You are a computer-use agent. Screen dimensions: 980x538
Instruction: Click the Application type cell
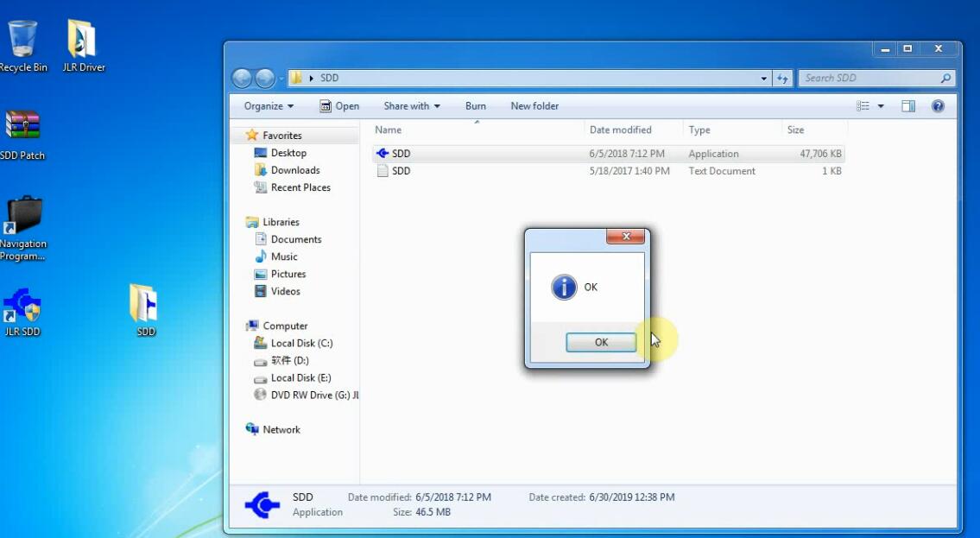(x=714, y=154)
